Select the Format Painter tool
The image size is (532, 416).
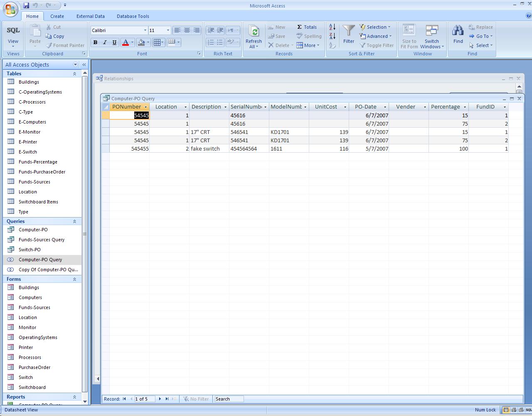65,45
